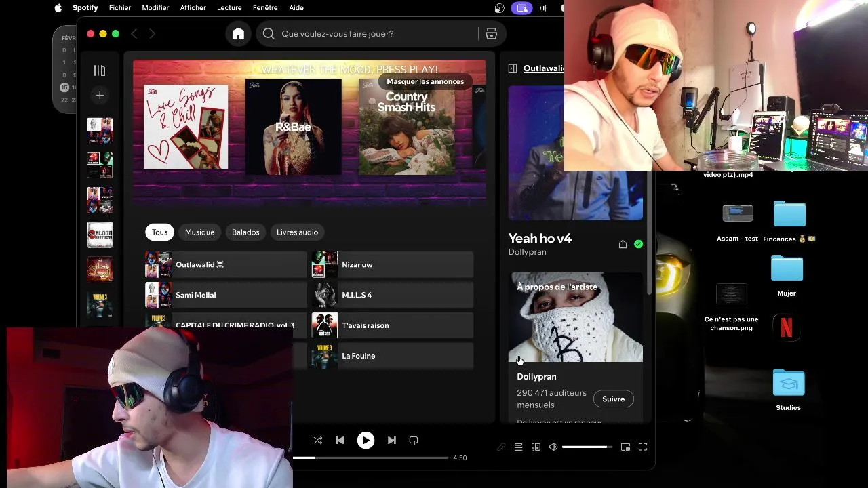The image size is (868, 488).
Task: Open the La Fouine shortcut
Action: click(392, 356)
